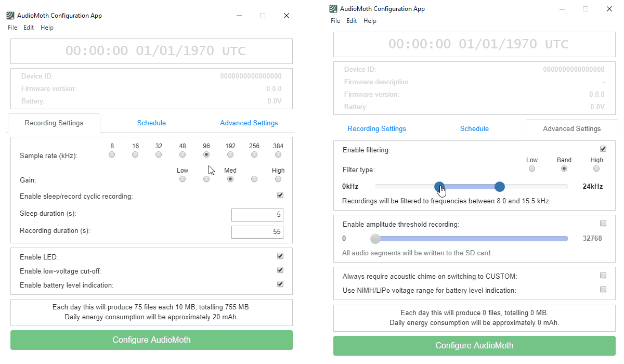The image size is (624, 364).
Task: Open Help menu in left window
Action: pyautogui.click(x=47, y=28)
